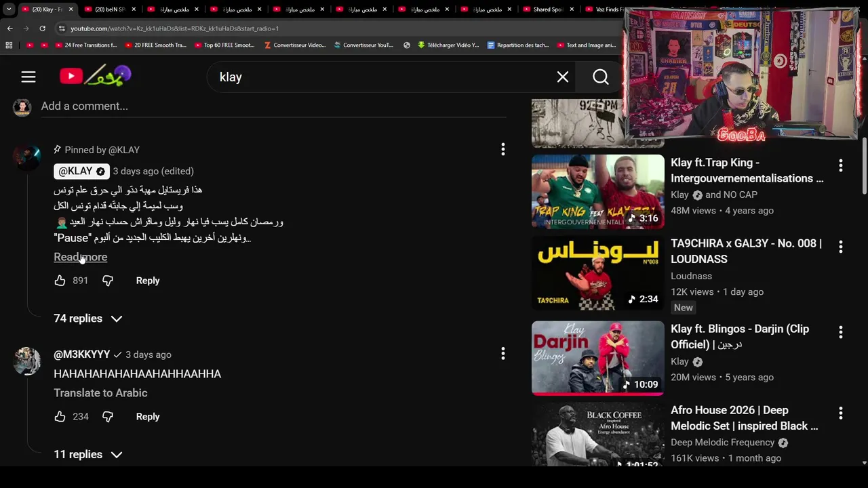Screen dimensions: 868x488
Task: Open 'Télécharger Vidéo Y...' bookmark
Action: (448, 45)
